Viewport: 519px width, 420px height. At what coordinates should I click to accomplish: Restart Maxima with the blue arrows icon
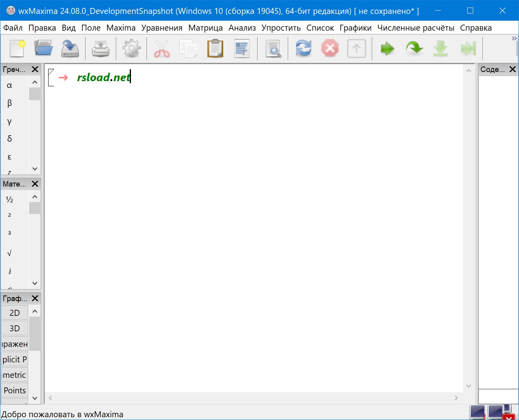[x=303, y=49]
